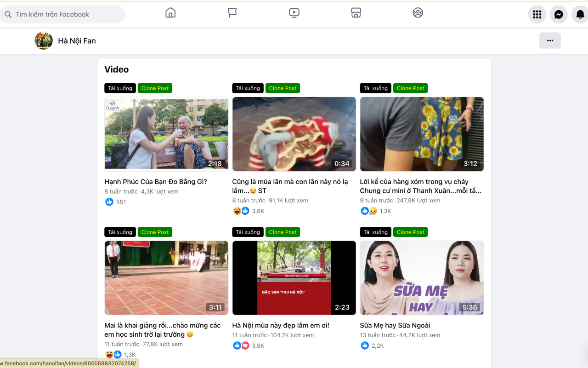This screenshot has height=368, width=588.
Task: Open the title Hà Nội mùa này đẹp lắm em ơi!
Action: point(281,325)
